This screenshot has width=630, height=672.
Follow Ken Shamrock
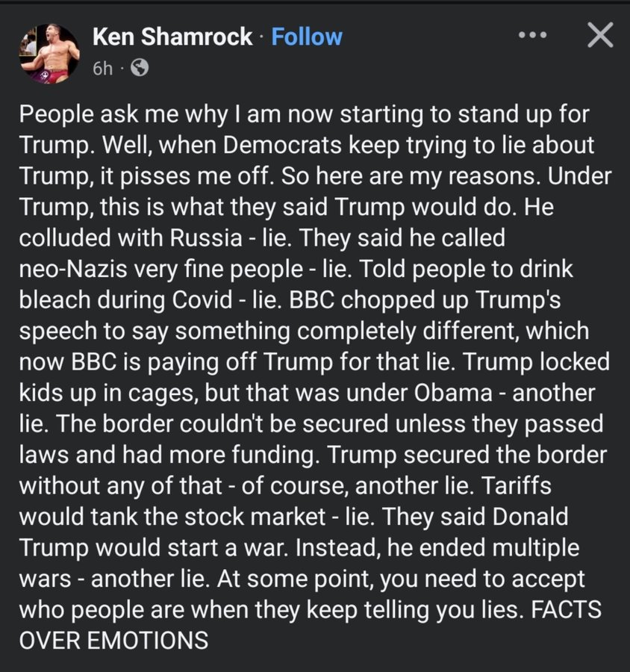click(x=307, y=37)
